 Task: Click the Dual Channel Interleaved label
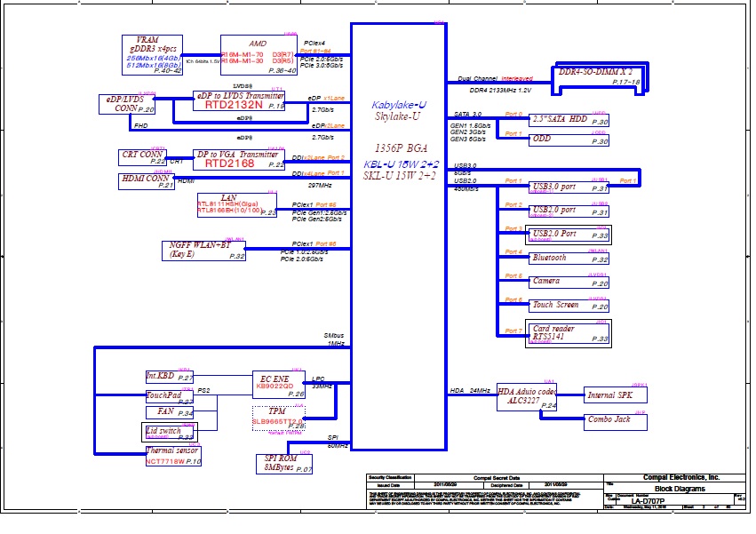495,78
